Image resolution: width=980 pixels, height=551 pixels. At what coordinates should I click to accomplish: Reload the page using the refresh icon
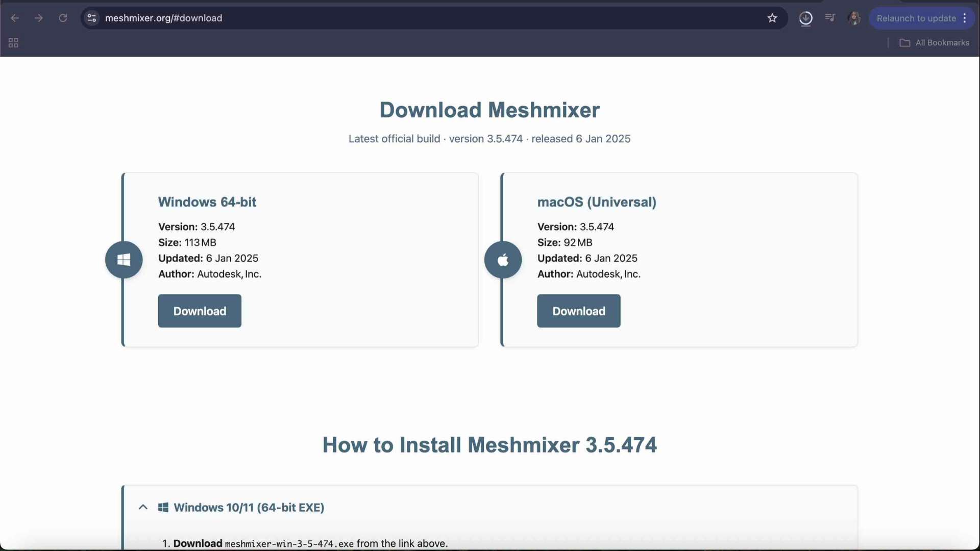63,18
